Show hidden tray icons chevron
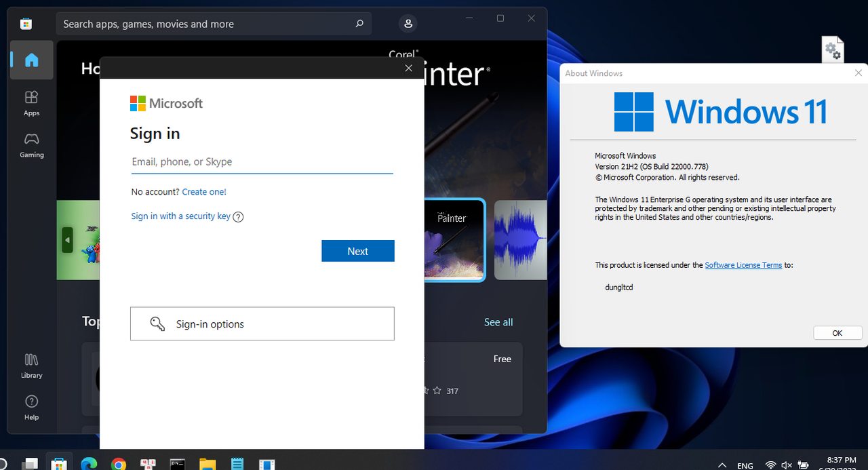Screen dimensions: 868x470 [722, 465]
